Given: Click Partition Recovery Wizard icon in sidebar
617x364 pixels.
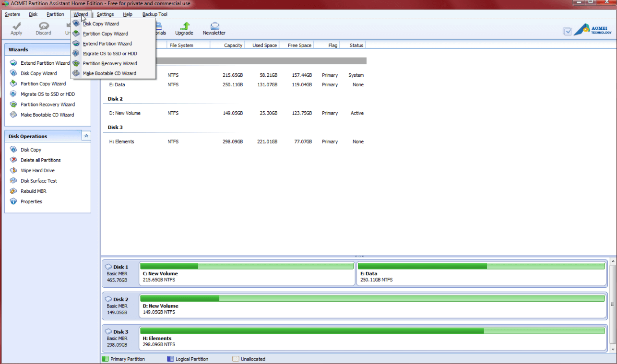Looking at the screenshot, I should 13,104.
